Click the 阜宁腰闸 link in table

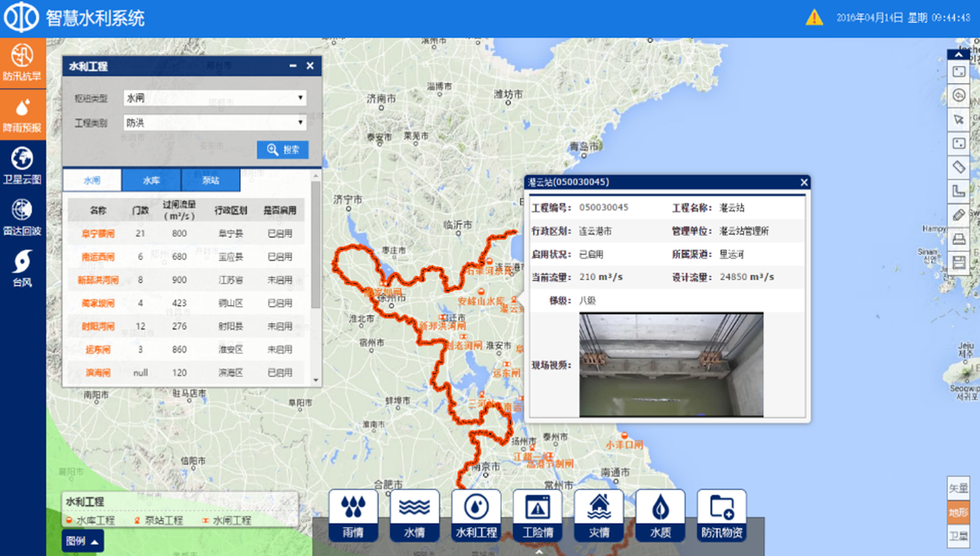coord(98,234)
